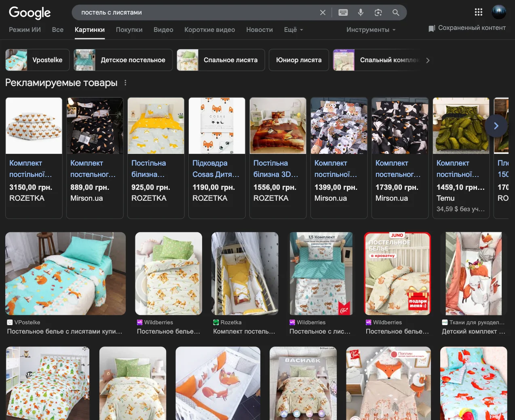Open Ткани для рукодел… fox and rabbit image
Image resolution: width=515 pixels, height=420 pixels.
474,273
